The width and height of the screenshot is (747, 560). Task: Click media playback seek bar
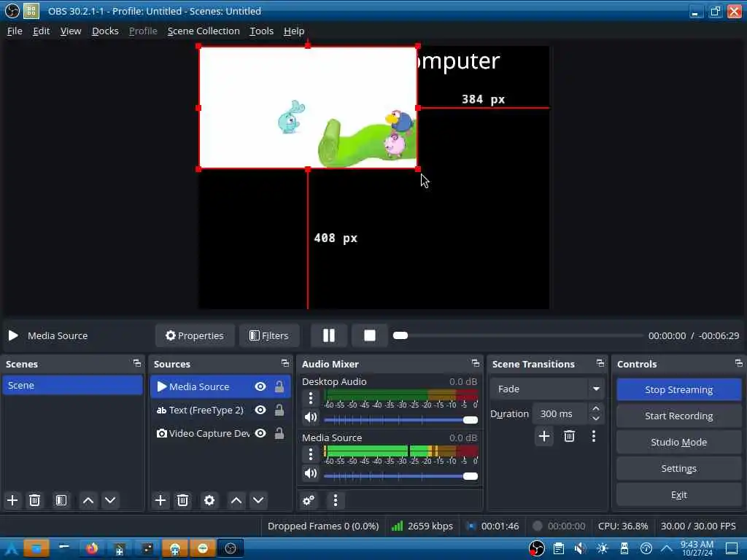(x=518, y=335)
